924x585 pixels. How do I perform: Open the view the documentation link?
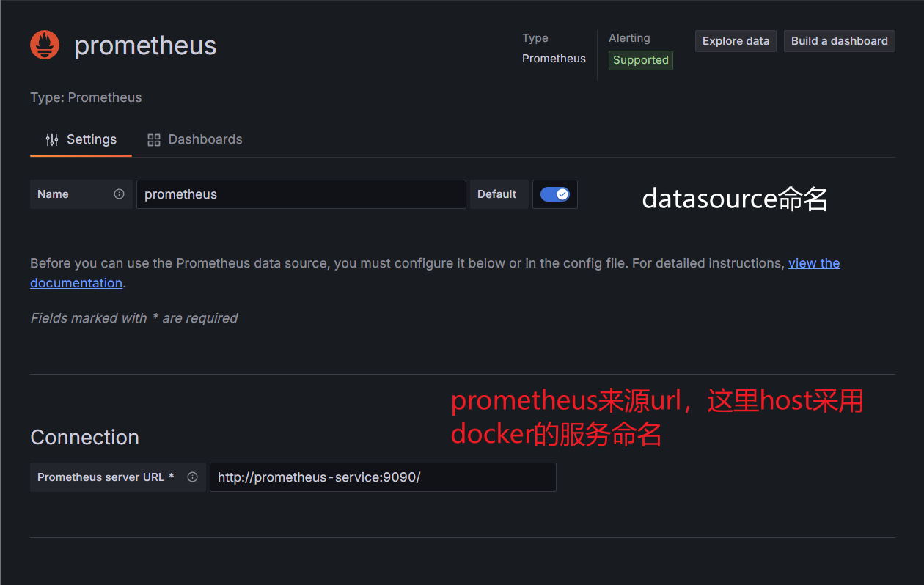[x=813, y=263]
